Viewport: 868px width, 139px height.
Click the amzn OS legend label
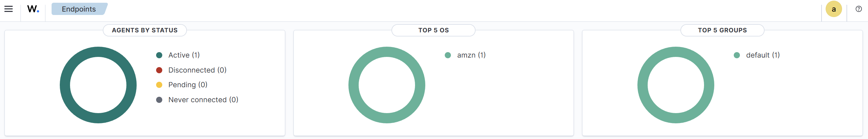point(471,55)
